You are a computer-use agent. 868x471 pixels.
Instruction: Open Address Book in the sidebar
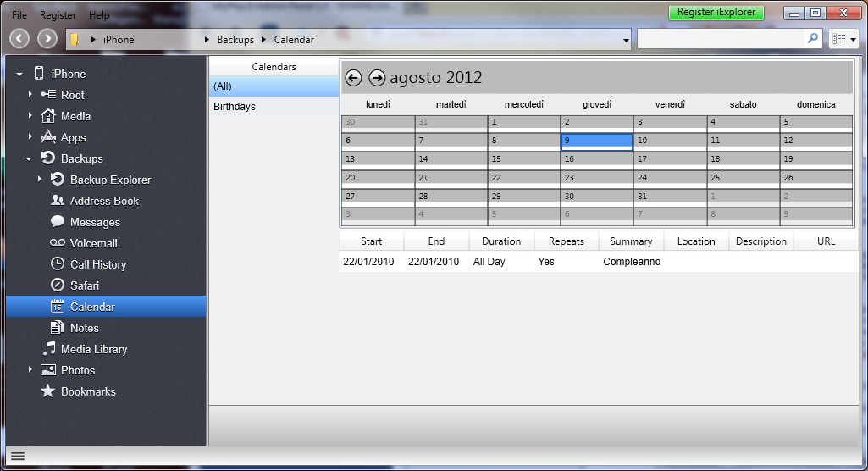104,201
